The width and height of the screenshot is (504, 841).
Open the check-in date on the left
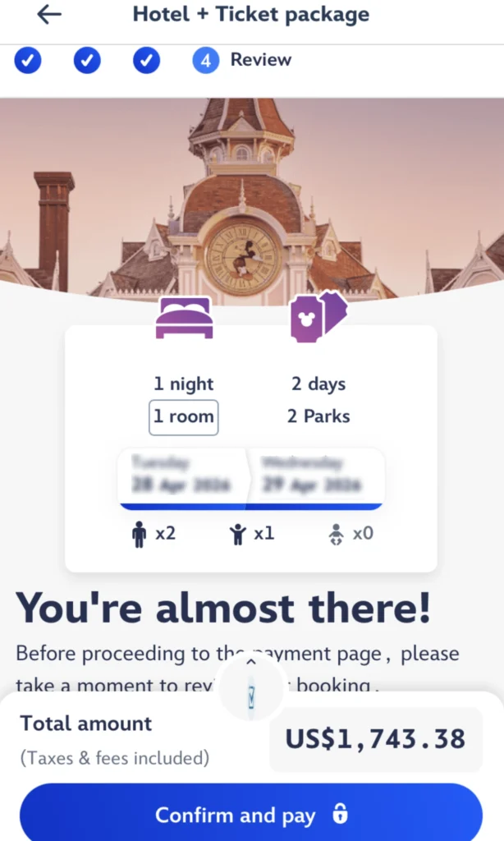click(x=182, y=475)
